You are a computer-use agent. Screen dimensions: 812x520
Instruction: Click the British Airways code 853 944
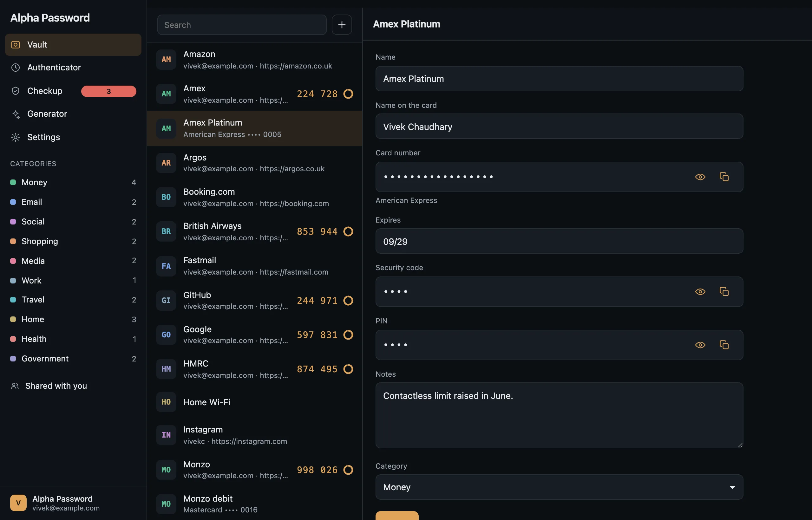click(x=317, y=231)
